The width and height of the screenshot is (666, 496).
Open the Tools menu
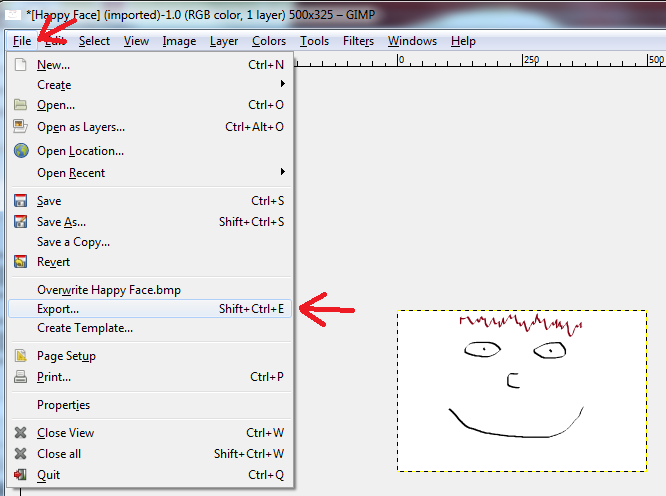pos(315,41)
